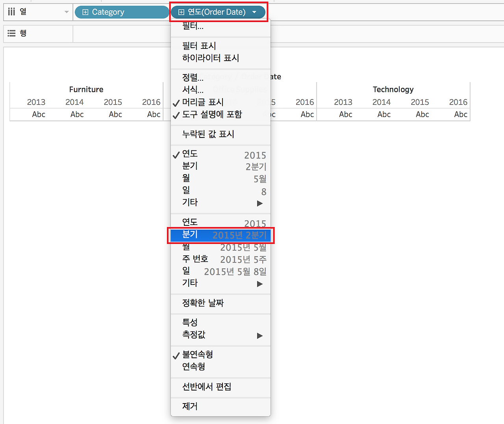Select highlighted 분기 2015년 2분기 option
This screenshot has width=504, height=424.
220,235
